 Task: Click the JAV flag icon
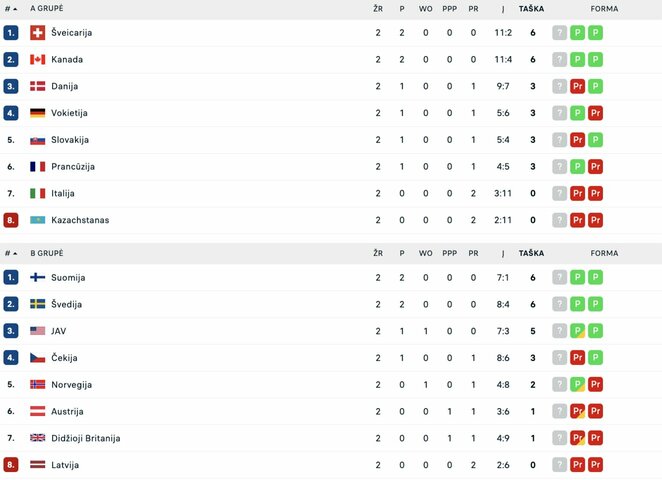[38, 331]
